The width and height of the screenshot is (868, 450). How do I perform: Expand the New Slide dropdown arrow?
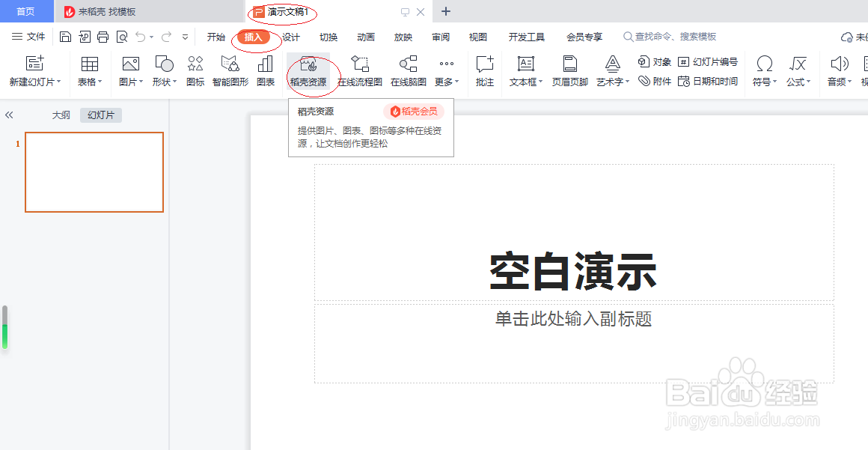click(58, 82)
